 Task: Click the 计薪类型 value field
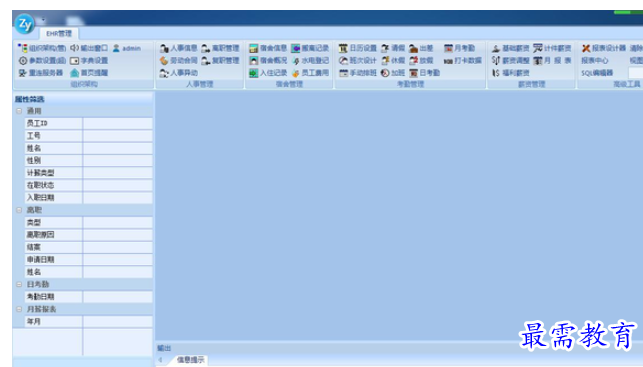(x=118, y=173)
